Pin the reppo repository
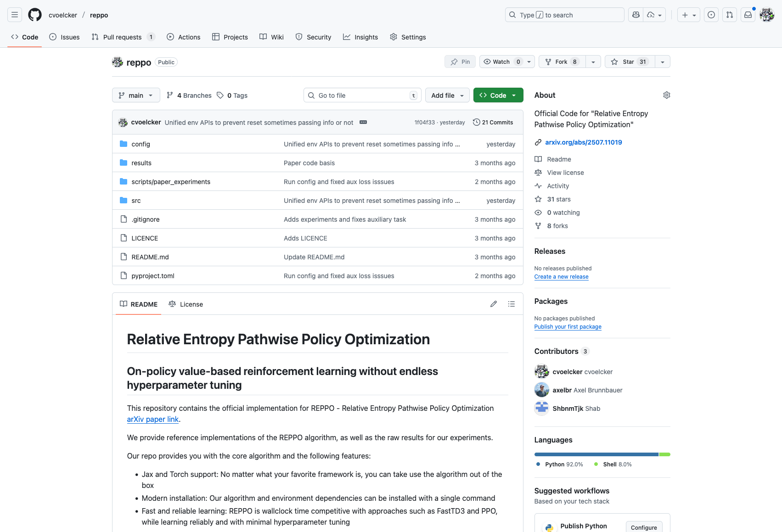This screenshot has height=532, width=782. 460,62
